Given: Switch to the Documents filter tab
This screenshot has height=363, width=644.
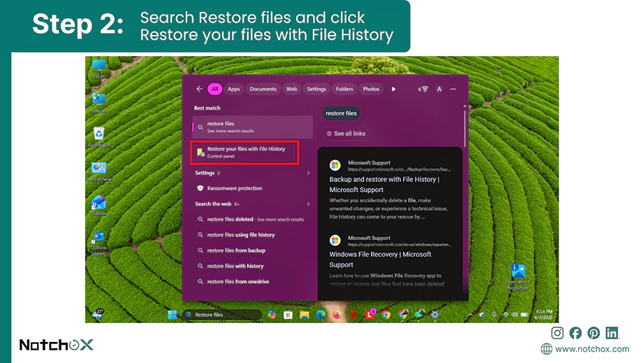Looking at the screenshot, I should tap(263, 89).
